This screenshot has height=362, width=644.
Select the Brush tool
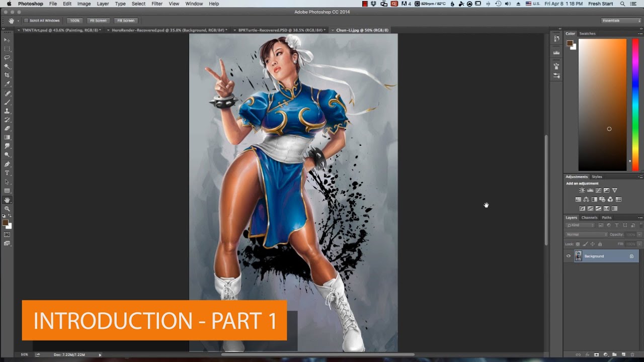click(x=7, y=102)
